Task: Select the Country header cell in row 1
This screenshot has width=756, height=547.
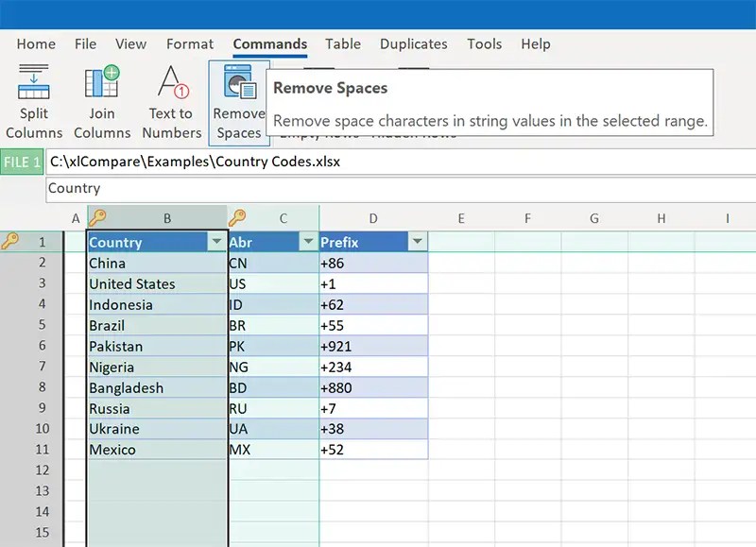Action: coord(142,242)
